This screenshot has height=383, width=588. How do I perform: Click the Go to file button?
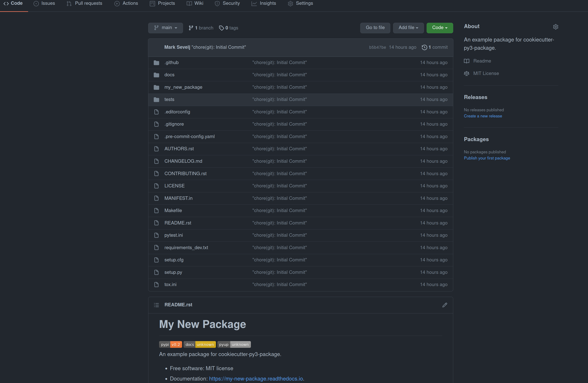coord(375,28)
